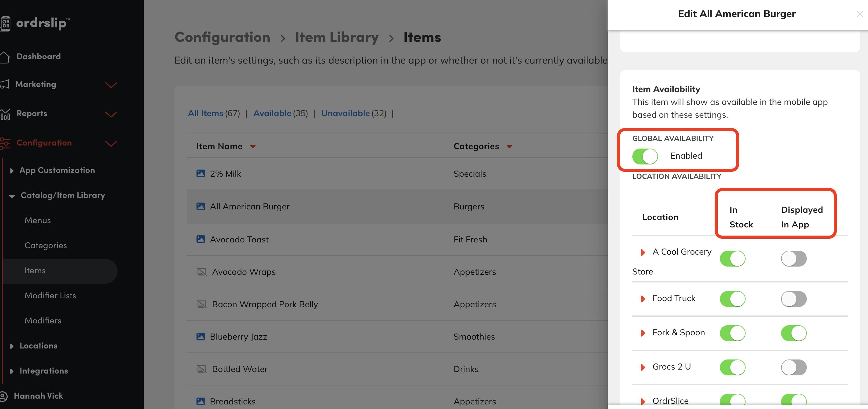
Task: Click the Reports chart icon
Action: tap(5, 114)
